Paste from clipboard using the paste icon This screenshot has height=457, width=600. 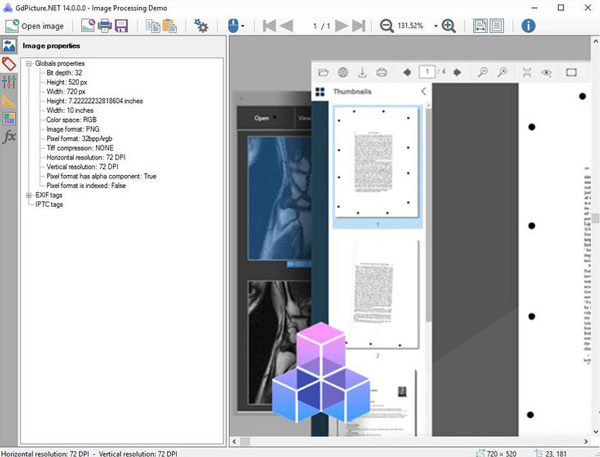tap(168, 25)
